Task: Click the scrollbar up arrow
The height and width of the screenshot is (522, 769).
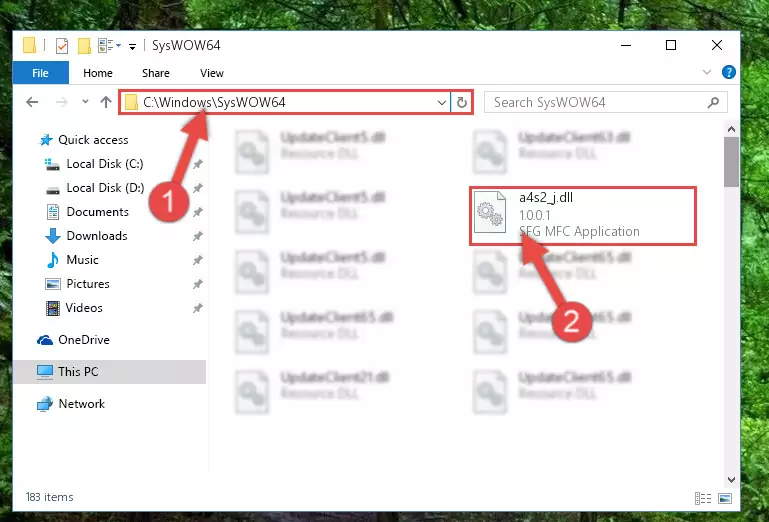Action: click(731, 129)
